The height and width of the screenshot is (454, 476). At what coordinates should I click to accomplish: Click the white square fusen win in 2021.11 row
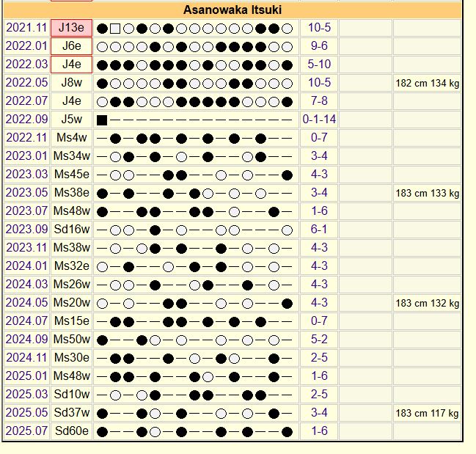[x=115, y=29]
